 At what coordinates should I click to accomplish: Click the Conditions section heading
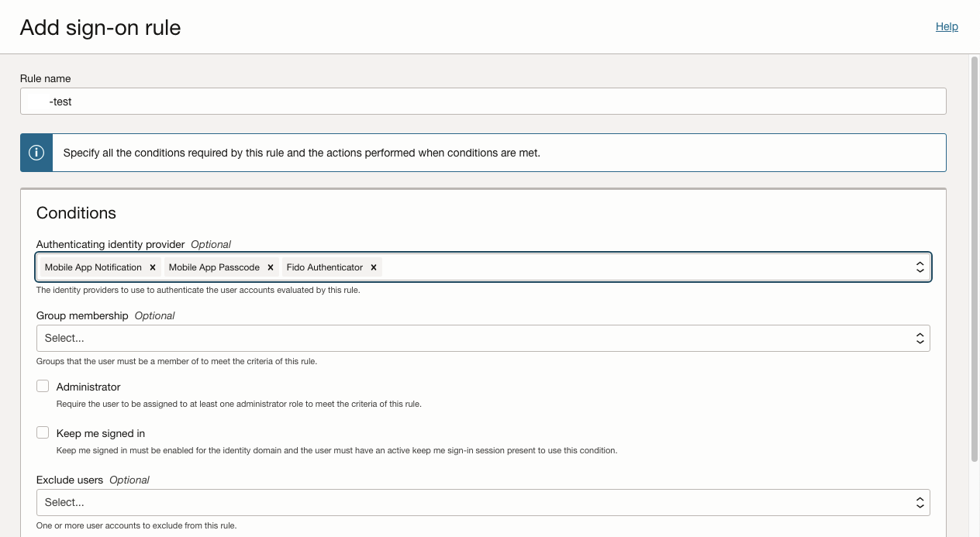click(76, 213)
